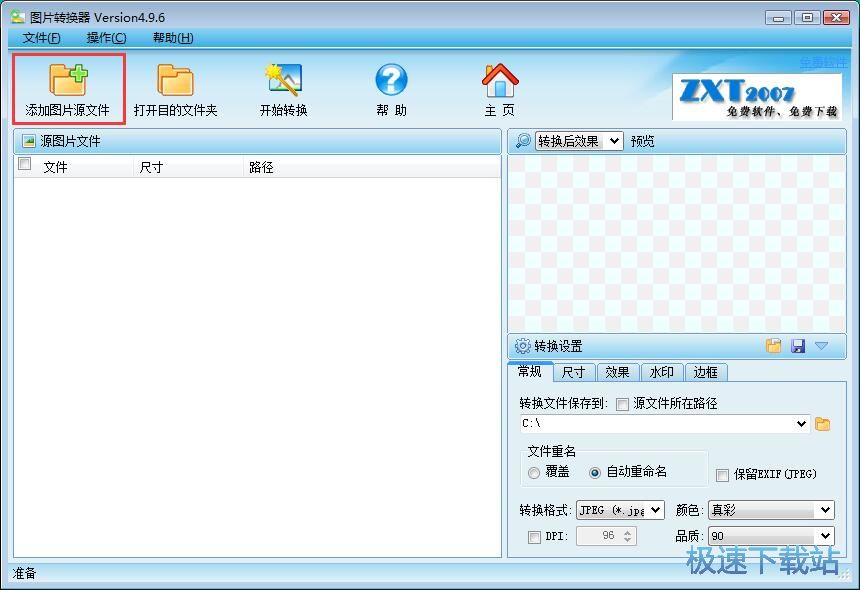The width and height of the screenshot is (860, 590).
Task: Visit the homepage via the 主页 house icon
Action: tap(499, 88)
